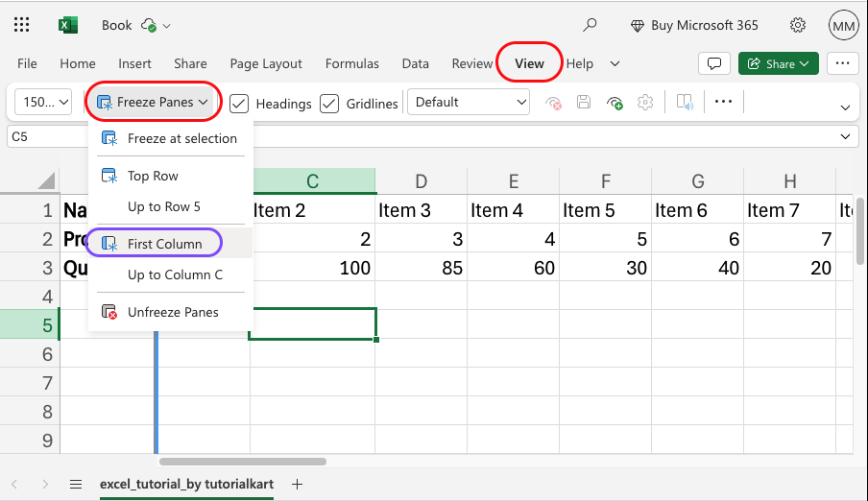Open the settings gear icon in title bar

[798, 25]
